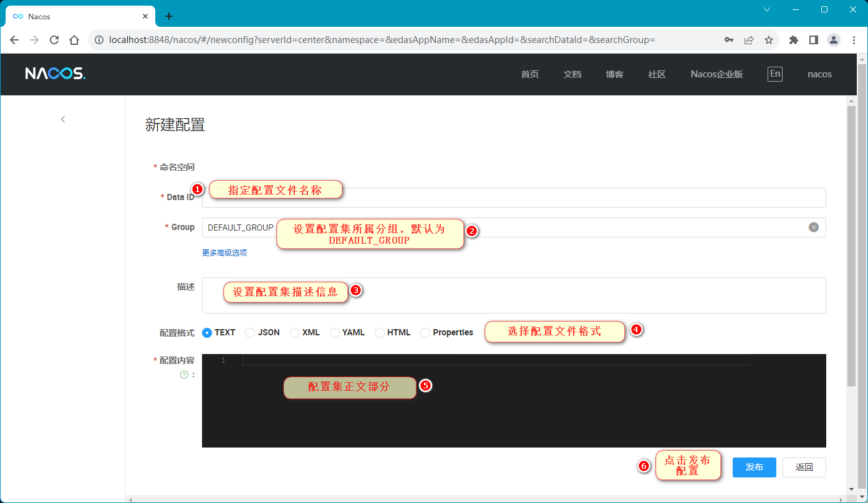This screenshot has width=868, height=503.
Task: Bookmark this page with star icon
Action: pyautogui.click(x=769, y=40)
